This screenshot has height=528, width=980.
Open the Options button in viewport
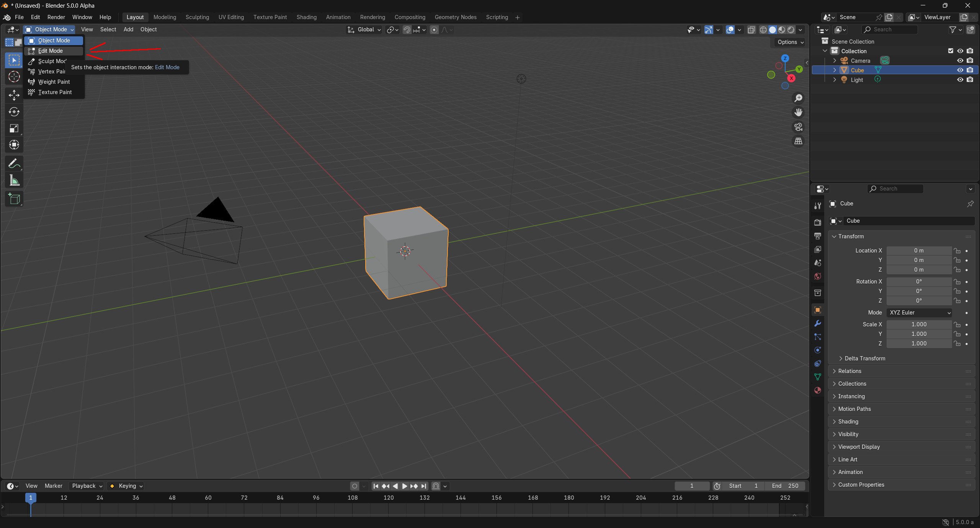791,42
